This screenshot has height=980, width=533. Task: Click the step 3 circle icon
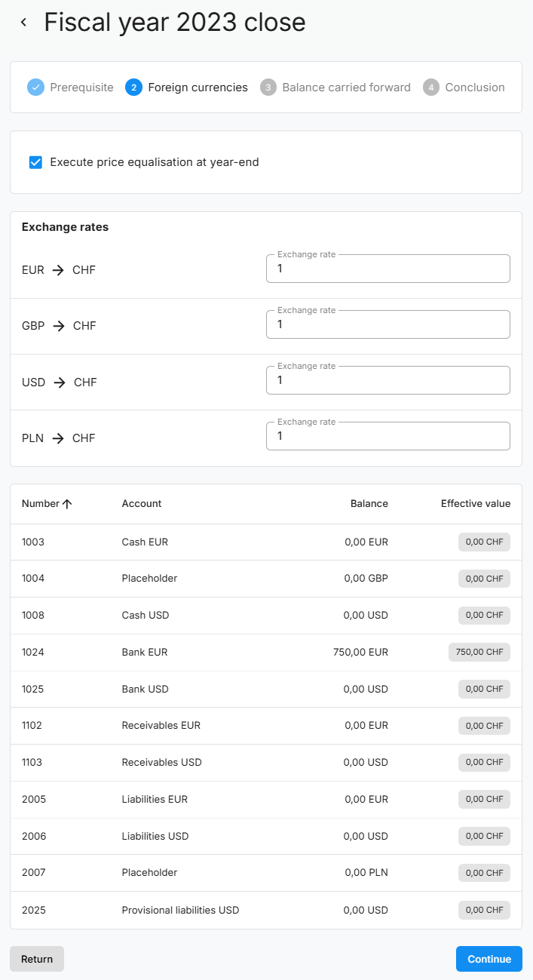tap(268, 88)
